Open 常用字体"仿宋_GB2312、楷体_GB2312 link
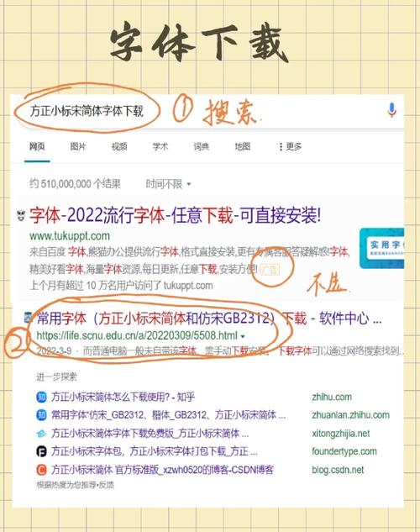Screen dimensions: 420x532 (x=169, y=415)
